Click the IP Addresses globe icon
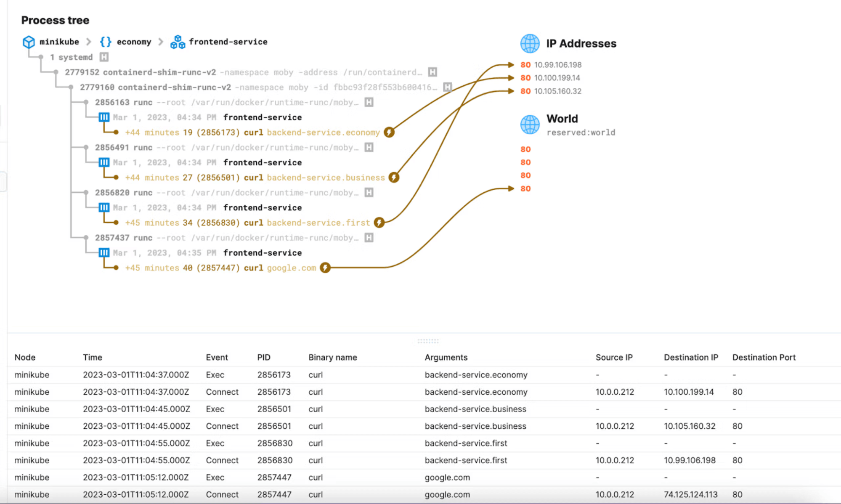The width and height of the screenshot is (841, 504). [x=530, y=43]
